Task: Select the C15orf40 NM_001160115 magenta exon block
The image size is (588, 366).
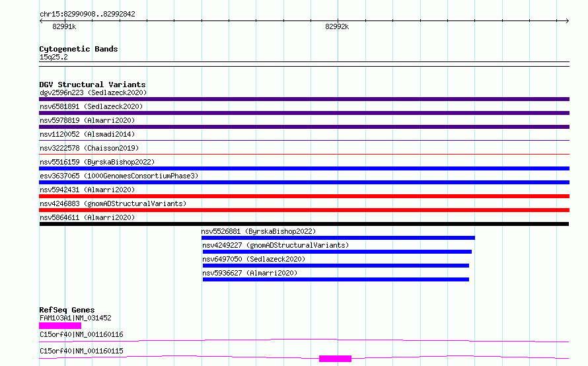Action: coord(335,359)
